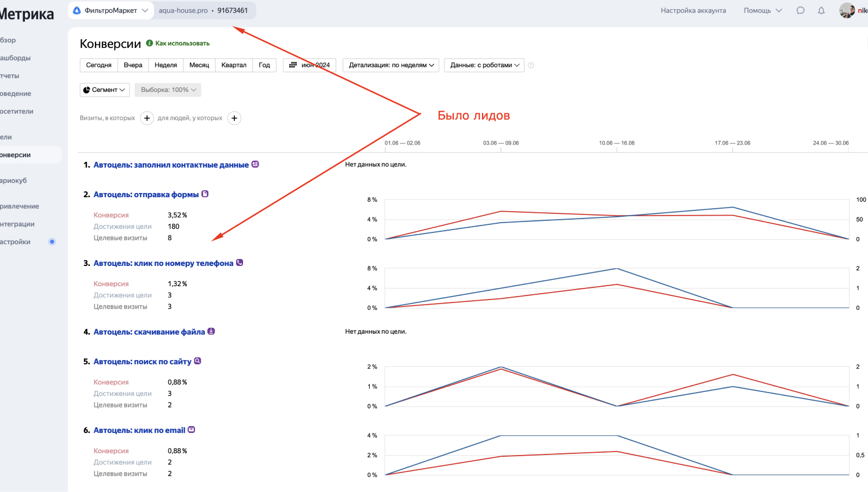Expand the Сегмент dropdown
868x492 pixels.
(x=104, y=90)
